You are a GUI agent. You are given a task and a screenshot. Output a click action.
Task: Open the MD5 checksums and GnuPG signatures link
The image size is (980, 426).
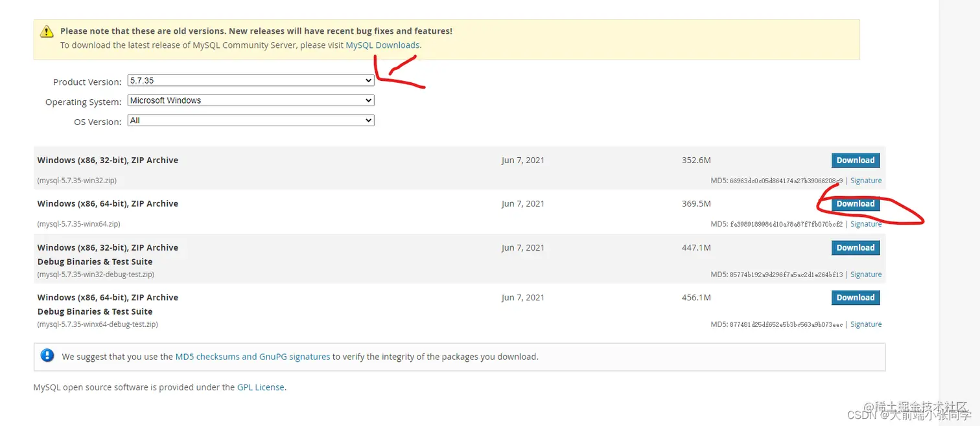[x=253, y=357]
